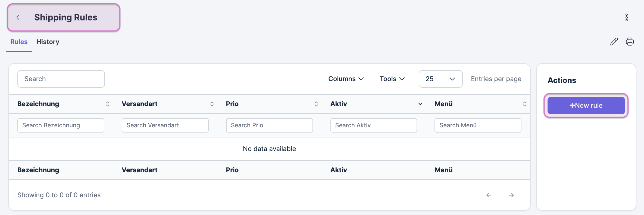This screenshot has width=644, height=215.
Task: Sort table by Prio column arrows
Action: point(316,104)
